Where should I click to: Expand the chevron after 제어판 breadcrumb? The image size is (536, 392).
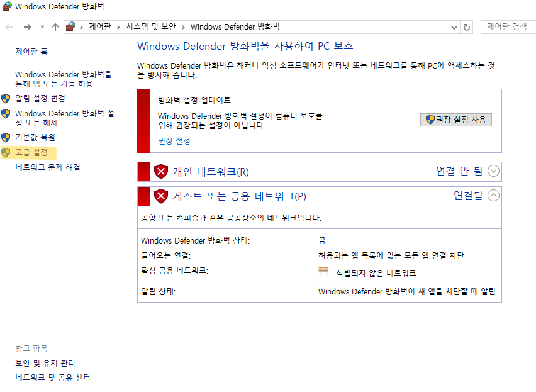tap(118, 27)
